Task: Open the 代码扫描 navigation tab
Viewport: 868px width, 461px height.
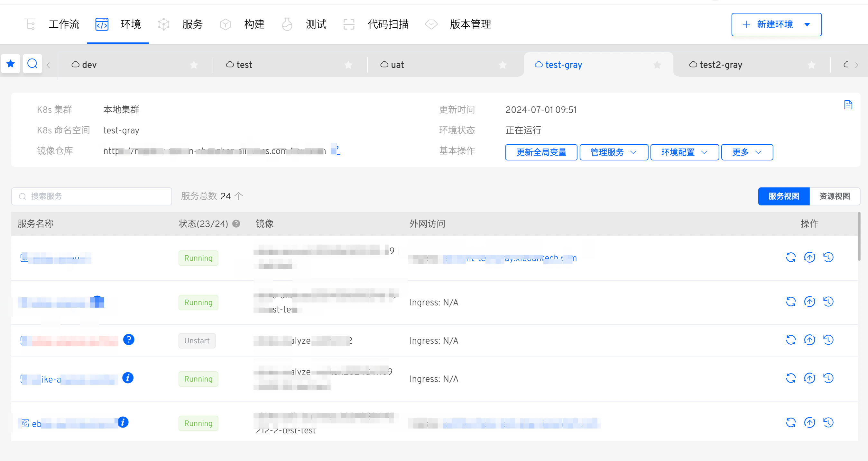Action: click(x=376, y=24)
